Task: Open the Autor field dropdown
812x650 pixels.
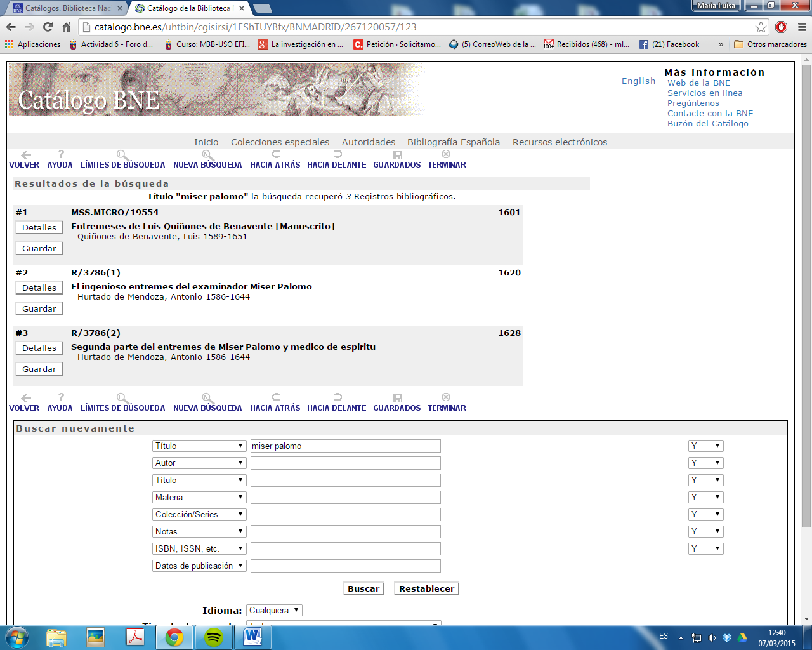Action: click(199, 463)
